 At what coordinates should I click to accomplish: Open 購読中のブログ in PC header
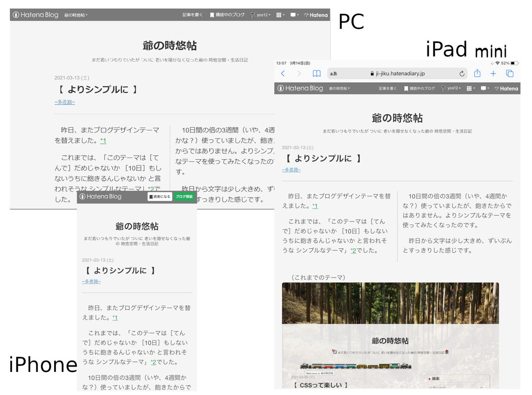[227, 15]
